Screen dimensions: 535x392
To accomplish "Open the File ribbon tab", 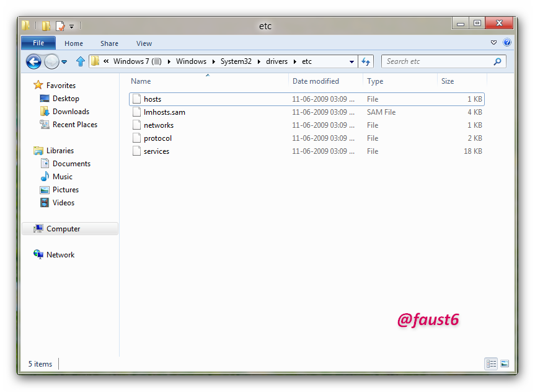I will click(x=38, y=43).
